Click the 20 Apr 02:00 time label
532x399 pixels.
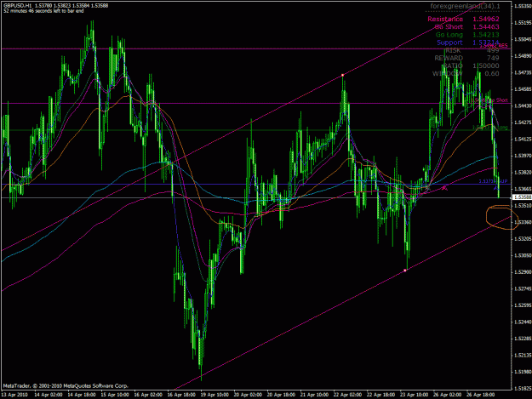(248, 395)
